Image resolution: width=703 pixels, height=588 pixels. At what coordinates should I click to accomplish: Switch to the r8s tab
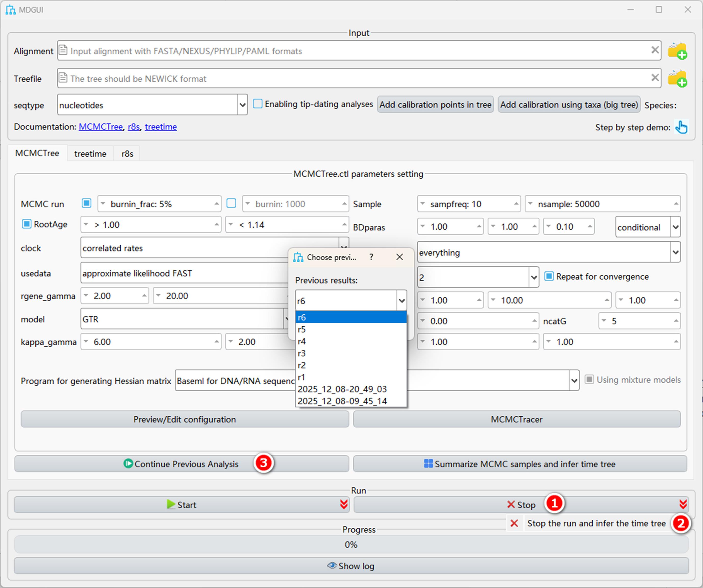click(x=127, y=154)
